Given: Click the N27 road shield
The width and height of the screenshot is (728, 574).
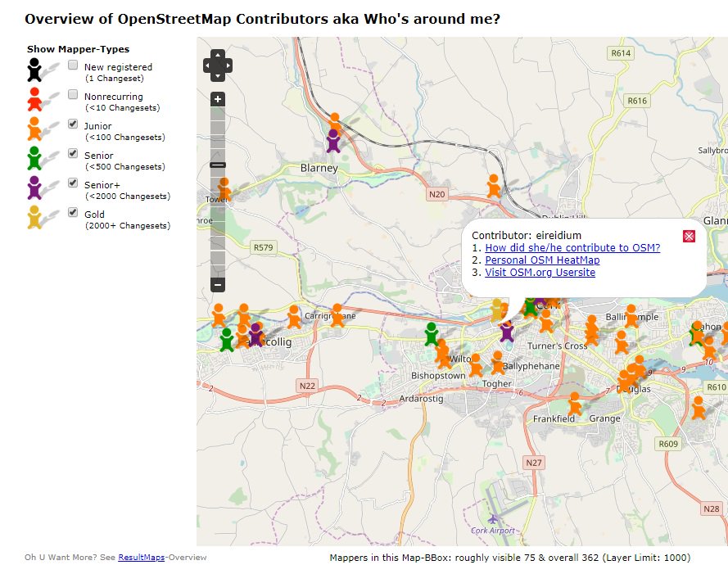Looking at the screenshot, I should coord(534,463).
